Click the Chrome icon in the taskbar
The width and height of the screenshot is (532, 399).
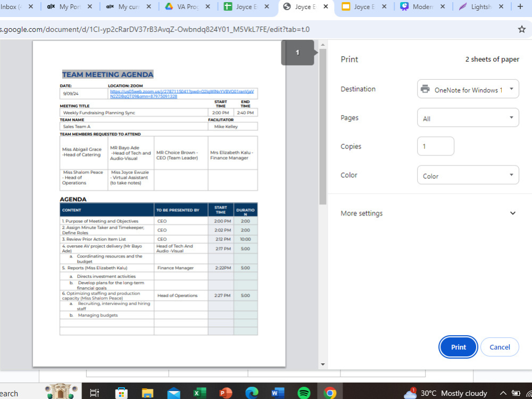(330, 393)
